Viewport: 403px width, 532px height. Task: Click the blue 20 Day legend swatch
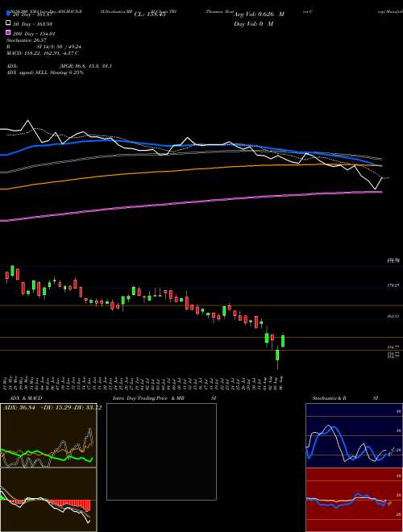[8, 14]
